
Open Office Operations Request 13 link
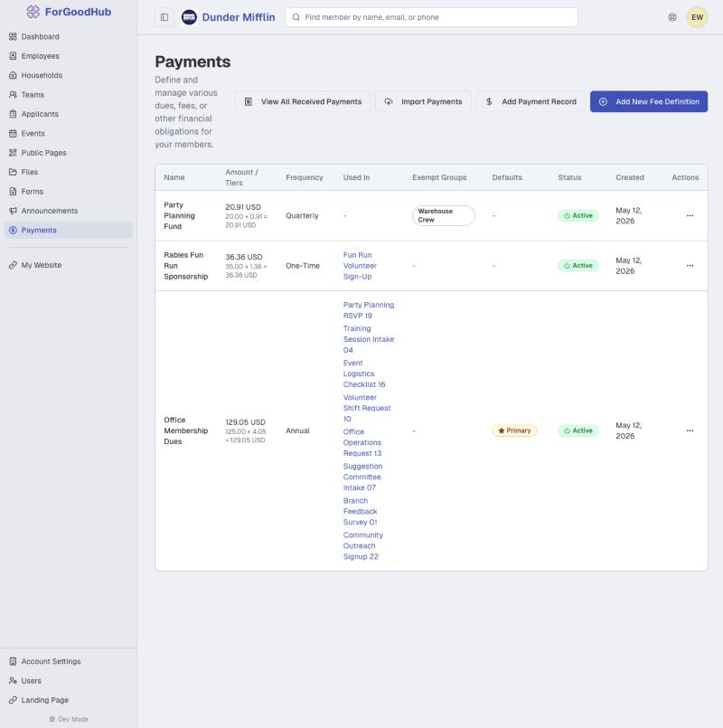point(362,442)
